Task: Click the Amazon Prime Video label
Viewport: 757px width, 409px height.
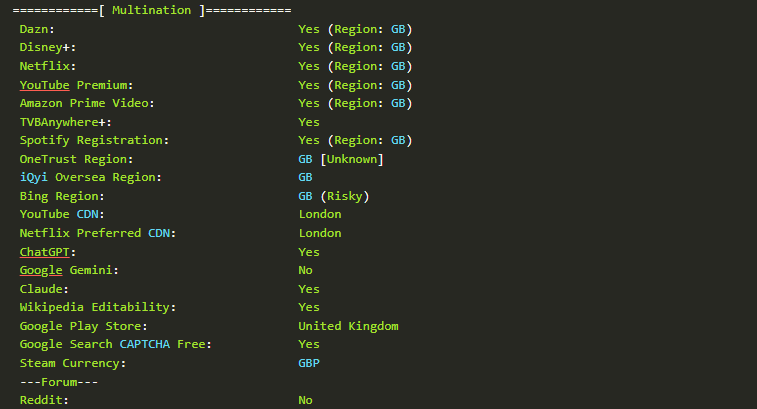Action: pos(87,103)
